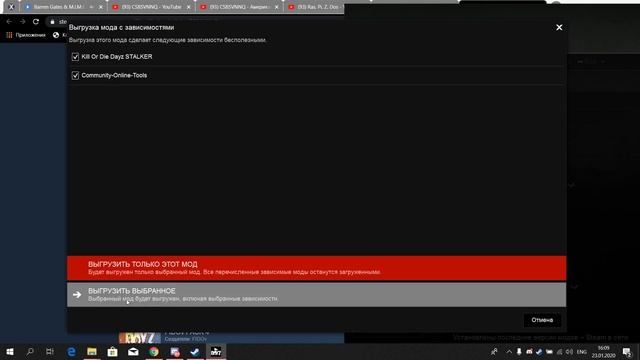The height and width of the screenshot is (360, 640).
Task: Open the Приложения apps bookmark
Action: (26, 35)
